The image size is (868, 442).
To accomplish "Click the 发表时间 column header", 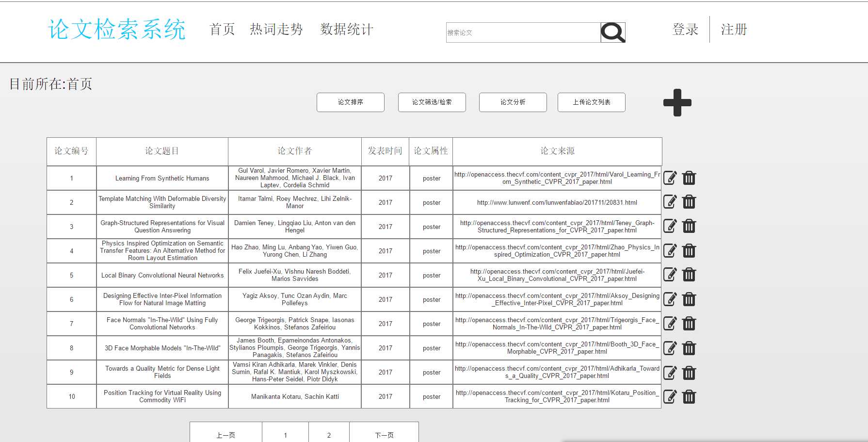I will click(x=385, y=151).
